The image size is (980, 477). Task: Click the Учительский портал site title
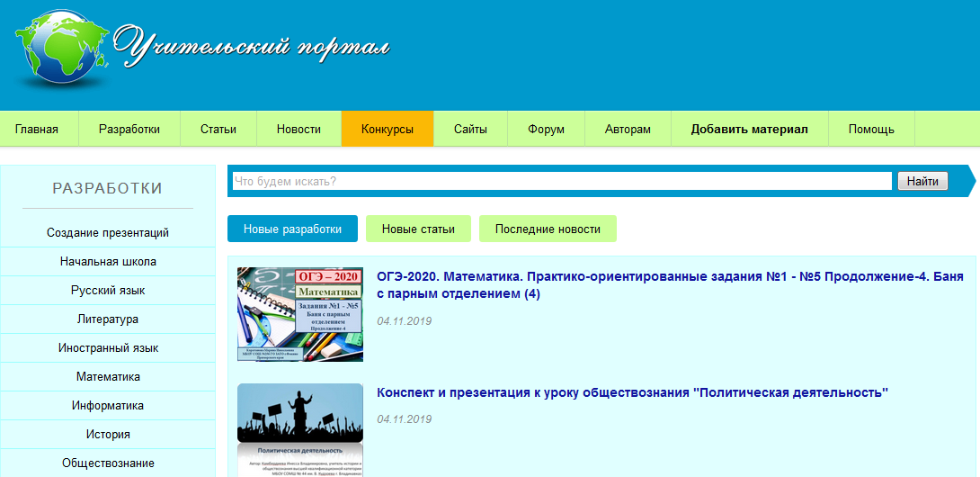click(253, 43)
